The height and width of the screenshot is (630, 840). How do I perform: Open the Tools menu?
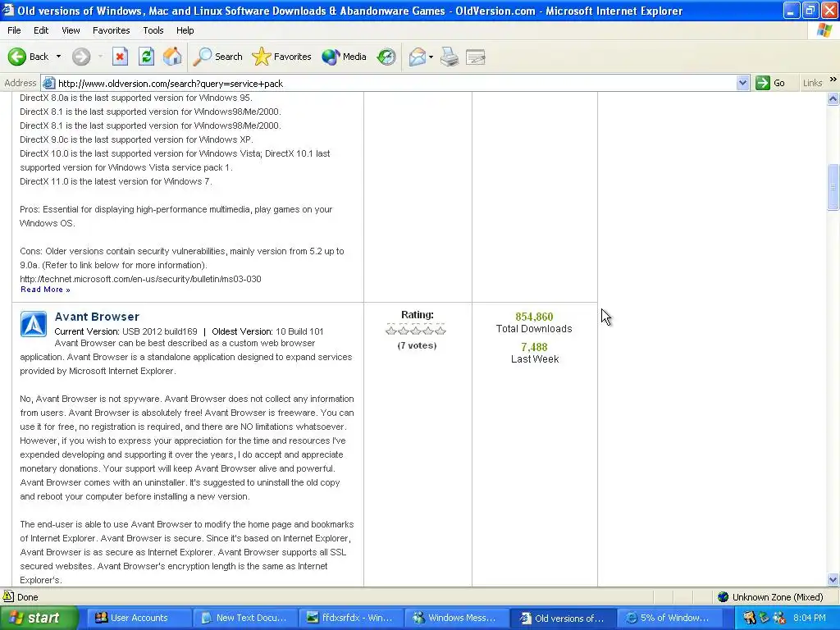point(153,30)
